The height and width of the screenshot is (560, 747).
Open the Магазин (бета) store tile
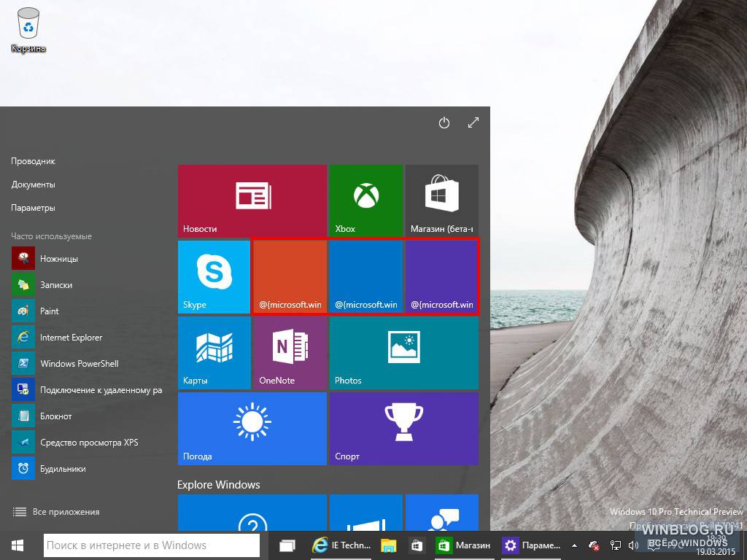pyautogui.click(x=441, y=201)
